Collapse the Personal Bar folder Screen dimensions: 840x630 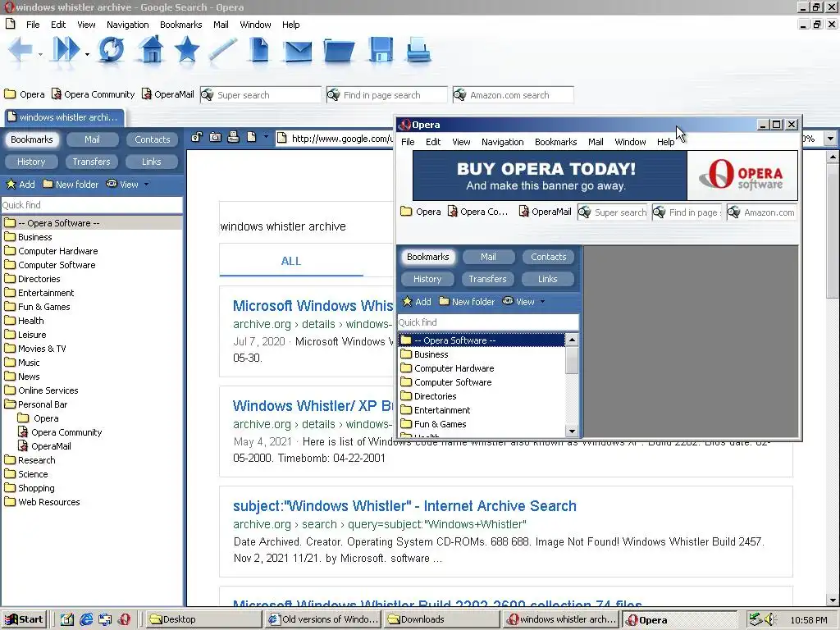pos(10,404)
